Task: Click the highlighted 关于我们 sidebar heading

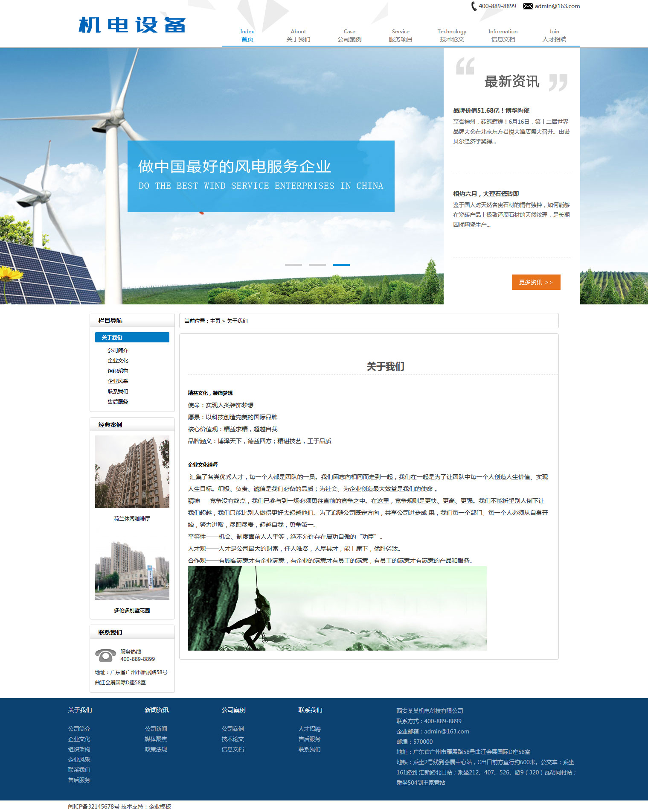Action: point(132,337)
